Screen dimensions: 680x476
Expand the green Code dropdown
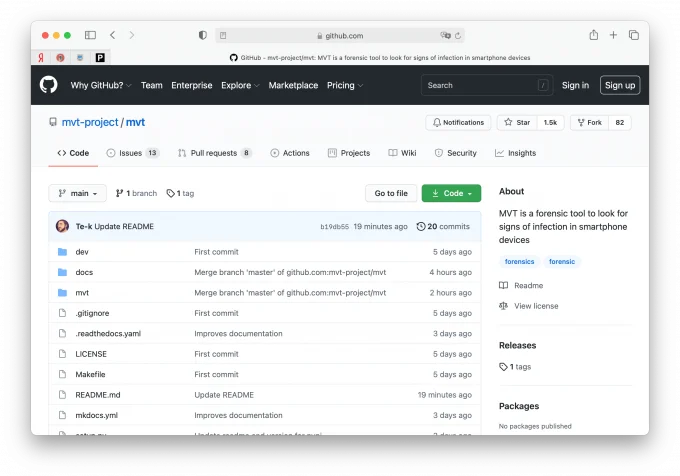[451, 193]
